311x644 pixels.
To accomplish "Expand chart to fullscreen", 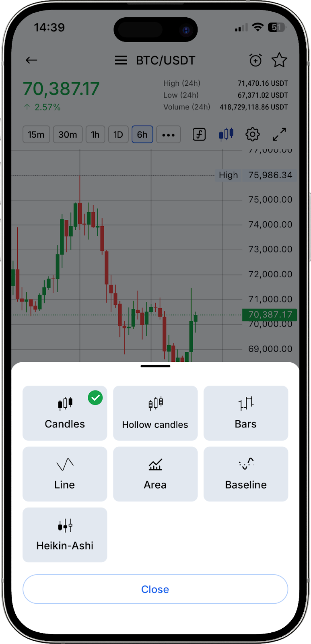I will [279, 134].
